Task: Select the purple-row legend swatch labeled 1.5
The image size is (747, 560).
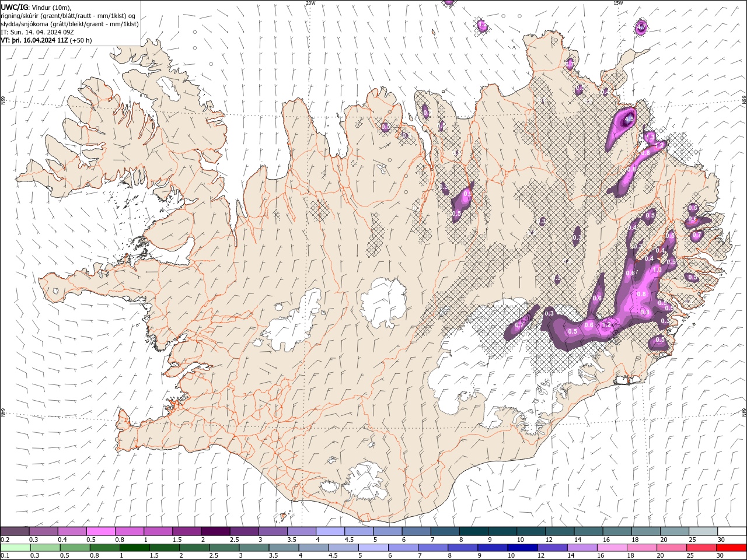Action: coord(187,531)
